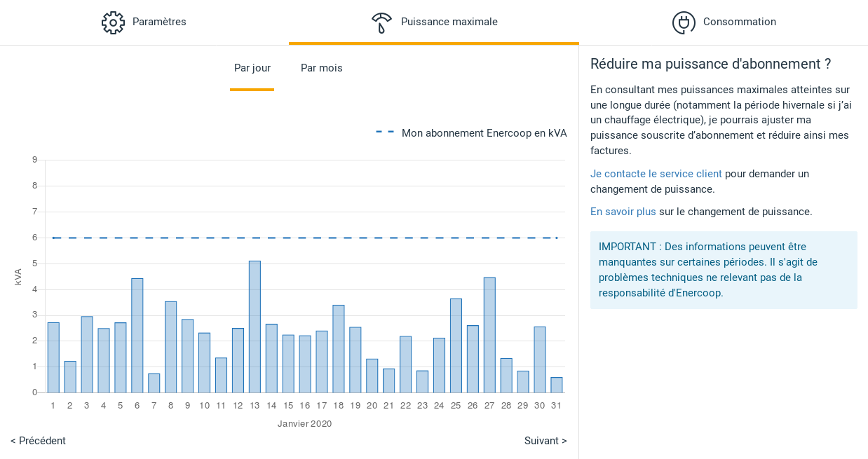868x459 pixels.
Task: Open the Paramètres tab
Action: coord(159,22)
